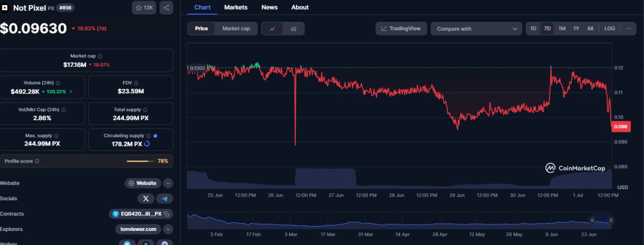Screen dimensions: 644x245
Task: Switch to candlestick chart view icon
Action: (x=293, y=29)
